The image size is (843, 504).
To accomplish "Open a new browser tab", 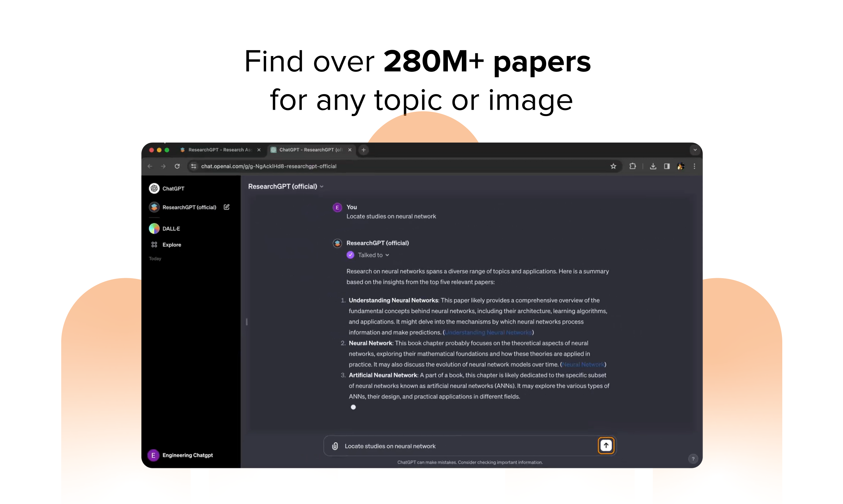I will click(x=364, y=150).
